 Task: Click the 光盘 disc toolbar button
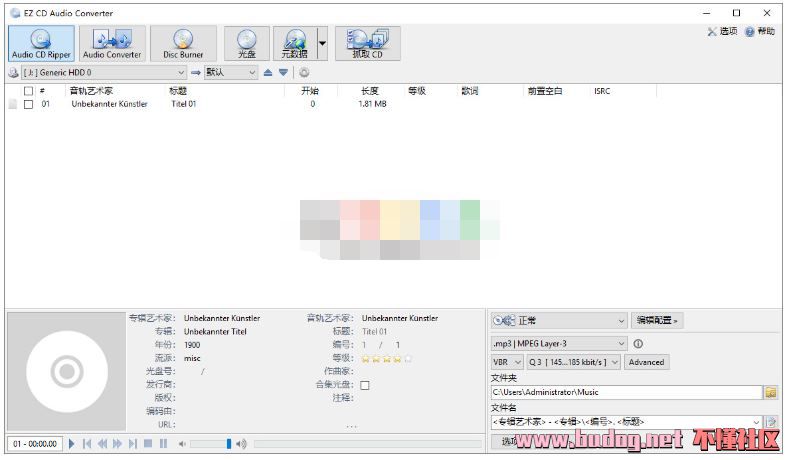(247, 44)
